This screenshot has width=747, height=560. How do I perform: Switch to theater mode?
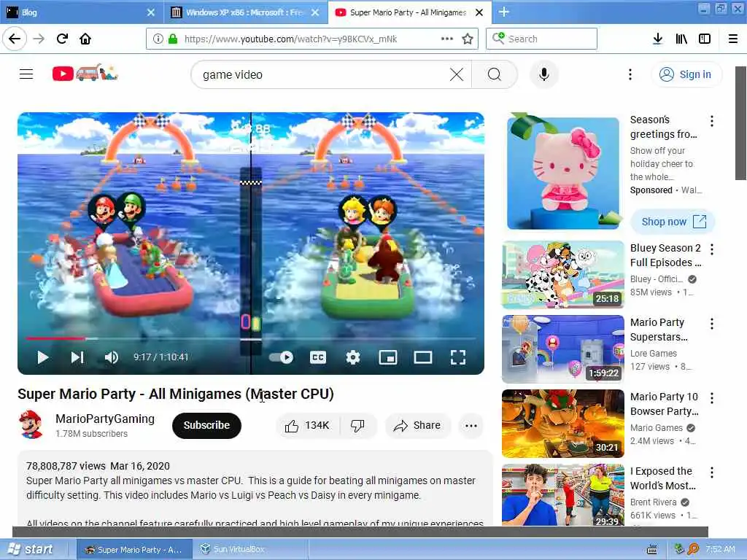click(x=423, y=357)
